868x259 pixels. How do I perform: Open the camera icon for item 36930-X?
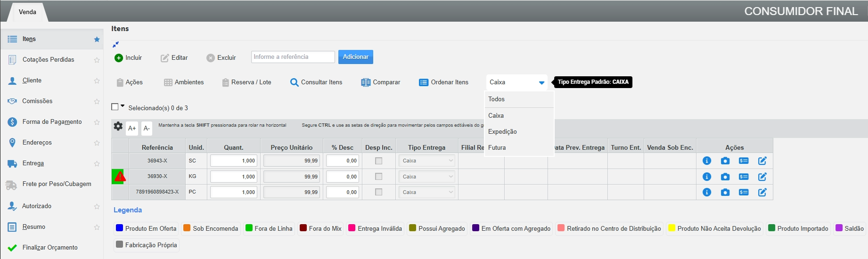point(725,177)
